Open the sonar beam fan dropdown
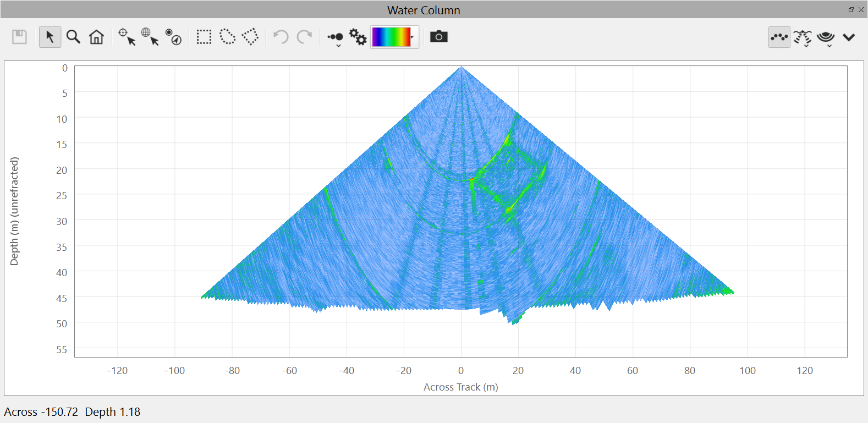Screen dimensions: 868x423 [x=803, y=38]
